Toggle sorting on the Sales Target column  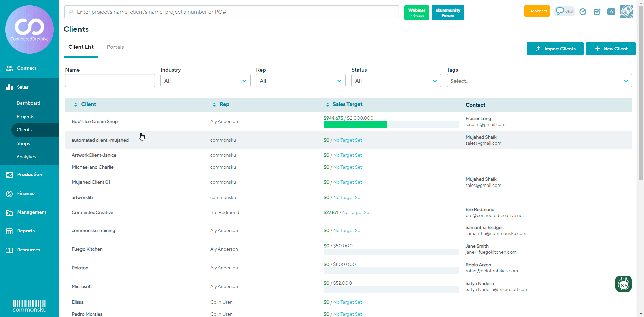(328, 104)
